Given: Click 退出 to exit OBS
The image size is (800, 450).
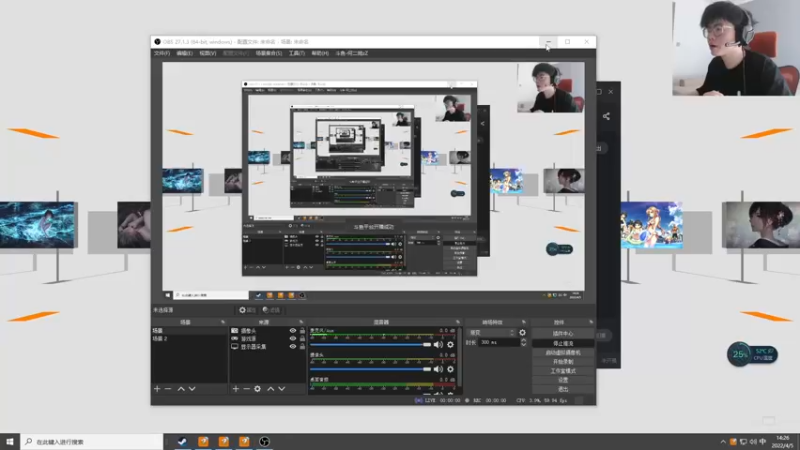Looking at the screenshot, I should [563, 389].
